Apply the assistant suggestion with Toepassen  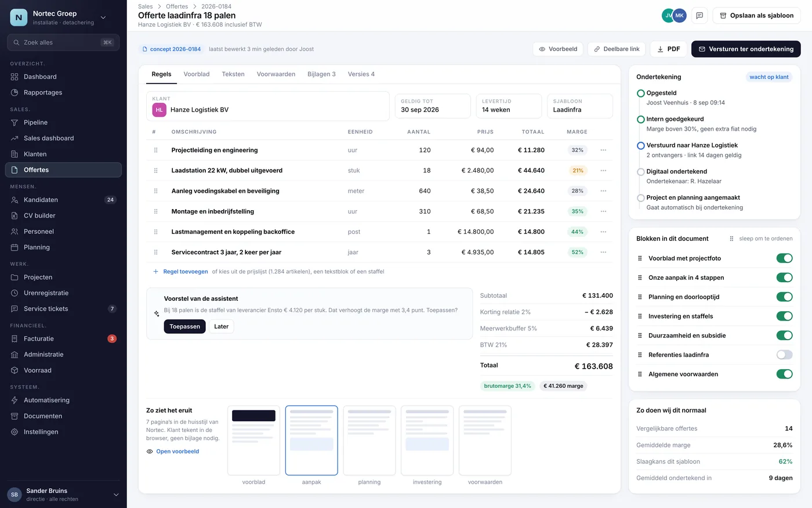click(x=184, y=326)
